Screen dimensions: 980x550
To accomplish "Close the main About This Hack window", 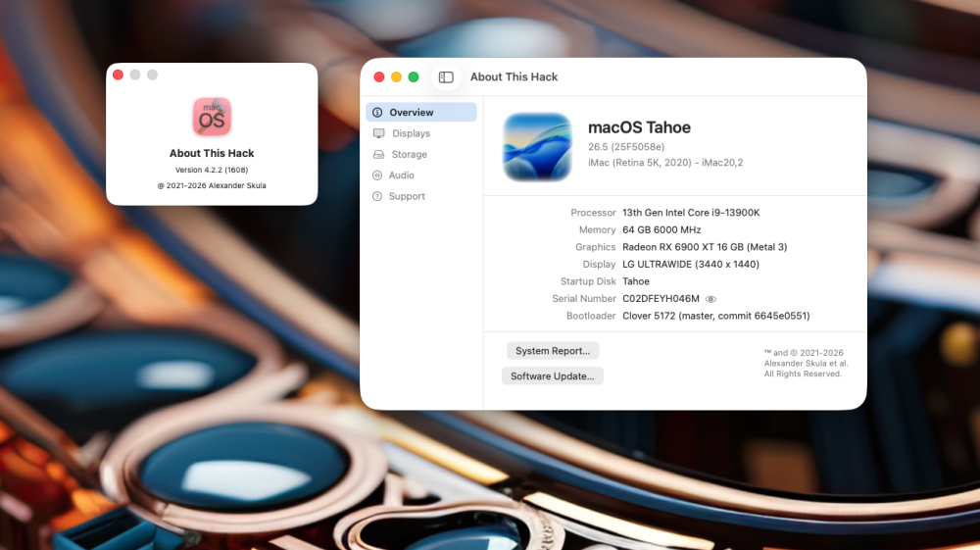I will pyautogui.click(x=378, y=76).
